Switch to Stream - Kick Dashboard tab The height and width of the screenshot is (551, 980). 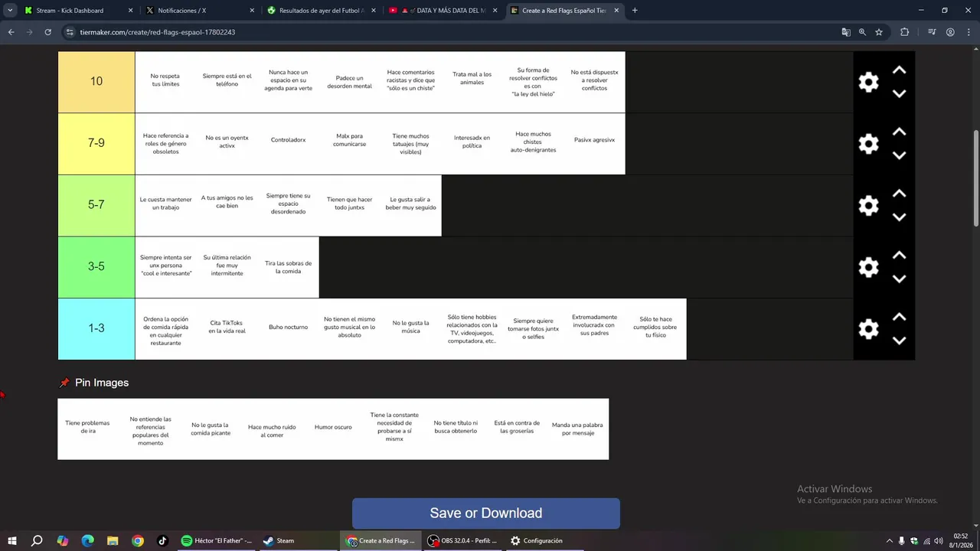tap(79, 11)
